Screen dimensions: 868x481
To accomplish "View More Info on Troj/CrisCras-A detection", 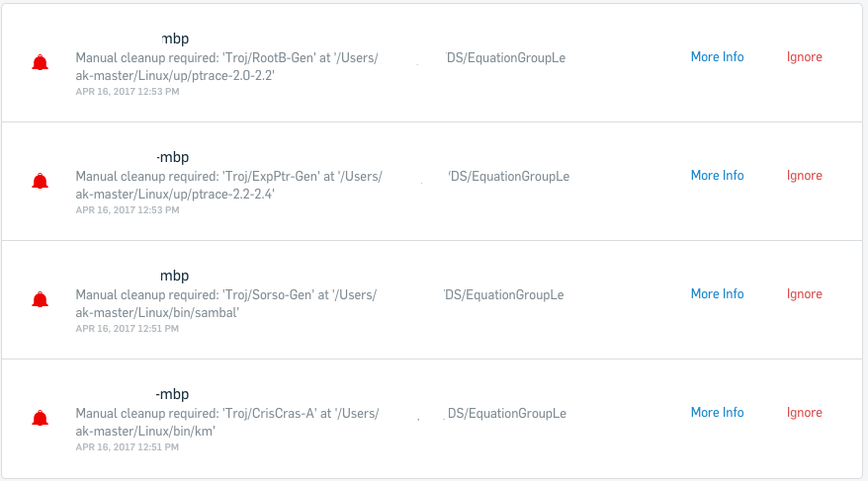I will [717, 413].
